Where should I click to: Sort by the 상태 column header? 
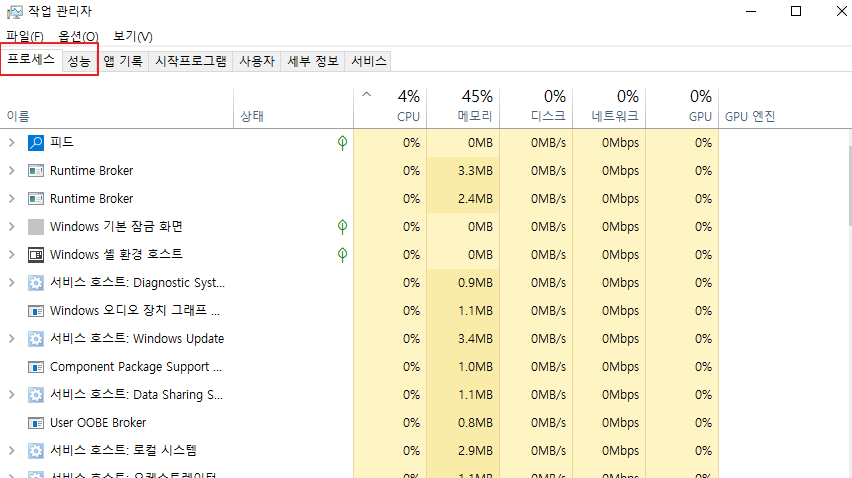[x=293, y=108]
